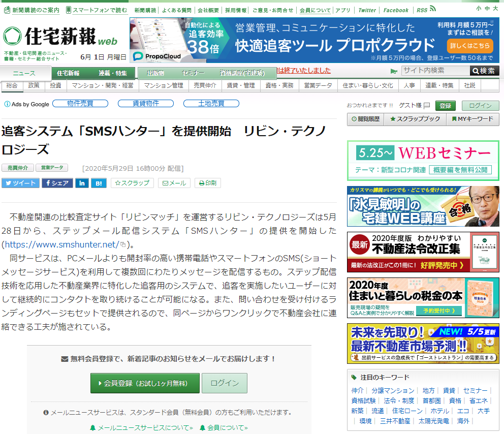
Task: Click the 賃貸物件 ad link
Action: coord(146,104)
